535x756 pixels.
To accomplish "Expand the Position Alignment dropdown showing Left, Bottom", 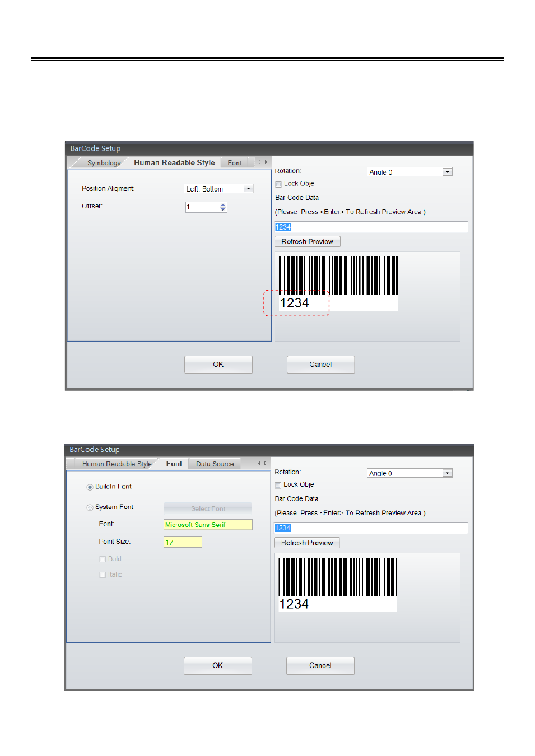I will coord(219,189).
